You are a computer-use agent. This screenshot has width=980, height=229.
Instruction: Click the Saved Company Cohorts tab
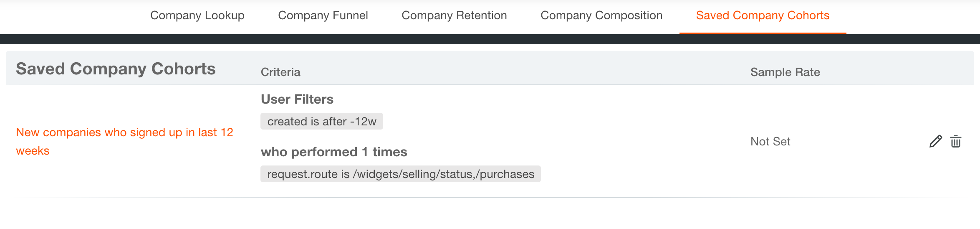click(x=763, y=15)
